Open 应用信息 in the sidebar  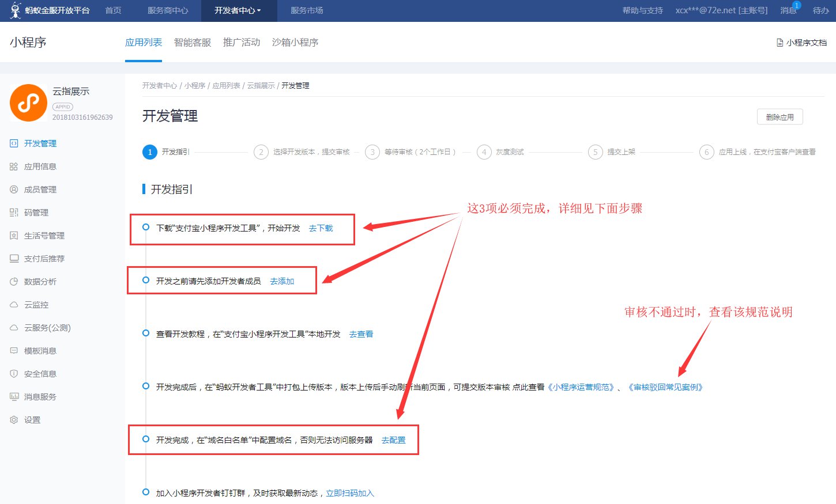click(40, 166)
